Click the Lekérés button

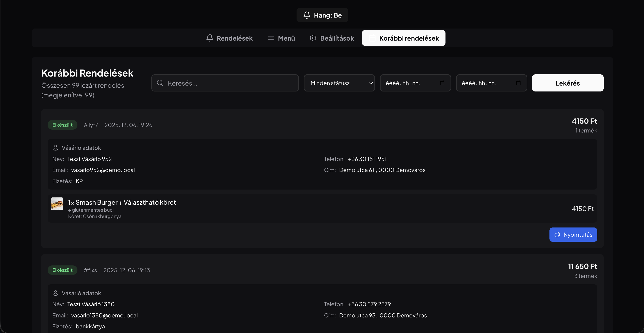point(568,83)
